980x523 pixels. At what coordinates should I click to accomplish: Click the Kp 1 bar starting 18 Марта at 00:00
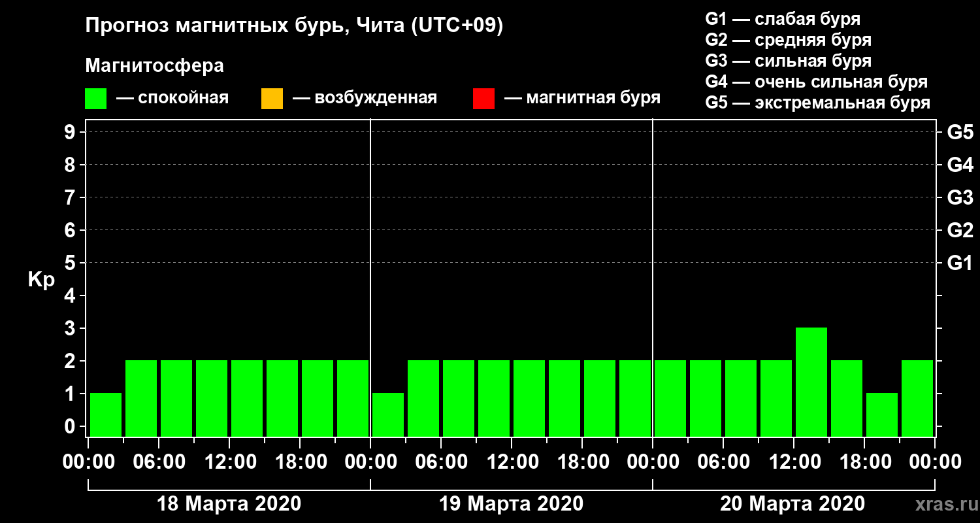pyautogui.click(x=106, y=414)
